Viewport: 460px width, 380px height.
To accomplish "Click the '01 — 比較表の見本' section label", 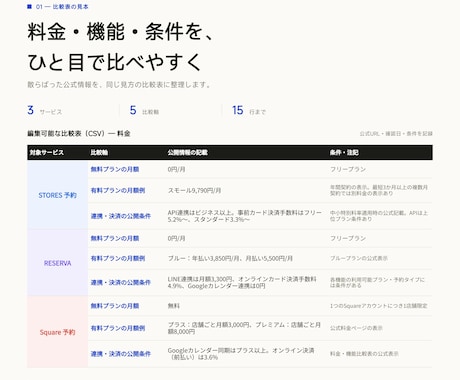I will 62,6.
